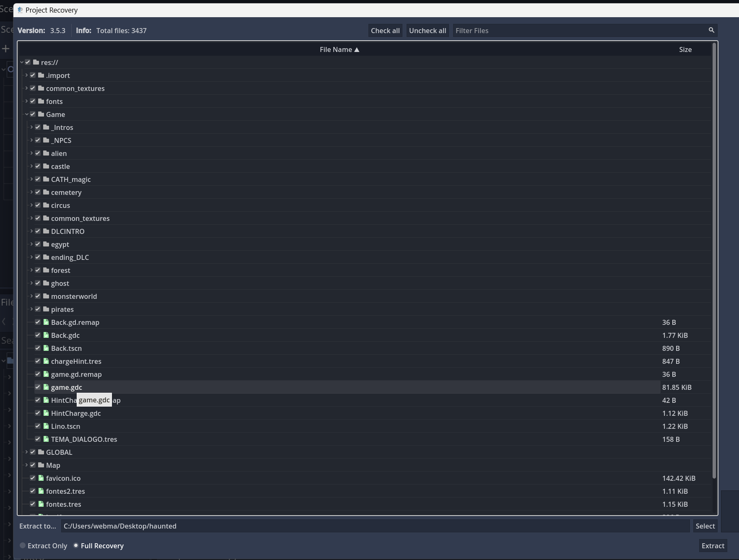
Task: Select the Extract Only radio option
Action: 23,546
